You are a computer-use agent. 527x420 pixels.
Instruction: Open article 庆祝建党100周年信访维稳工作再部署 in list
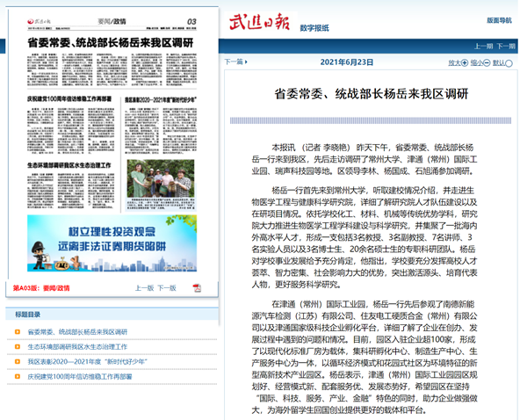coord(79,376)
